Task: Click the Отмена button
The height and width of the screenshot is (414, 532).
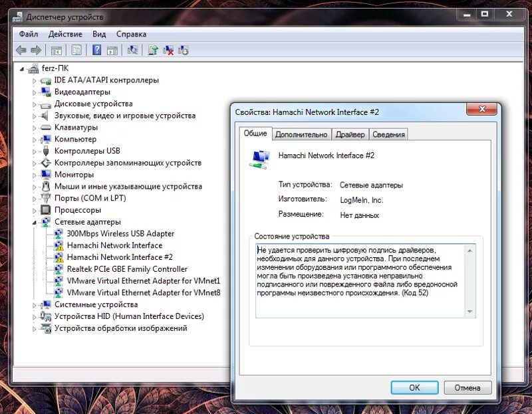Action: (467, 387)
